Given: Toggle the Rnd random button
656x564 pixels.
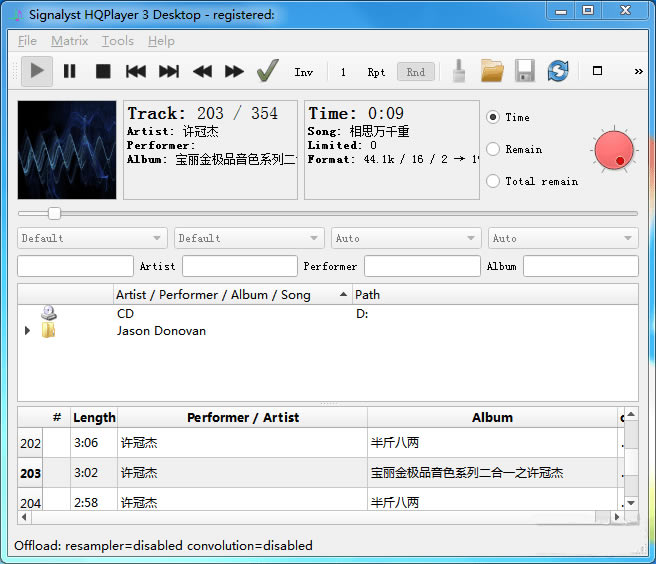Looking at the screenshot, I should (x=415, y=72).
